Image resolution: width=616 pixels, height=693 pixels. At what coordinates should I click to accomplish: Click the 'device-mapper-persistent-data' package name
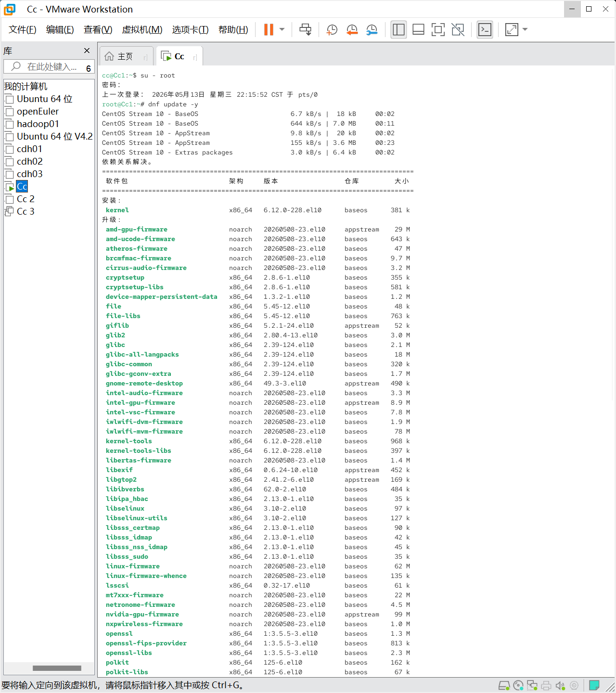coord(162,297)
